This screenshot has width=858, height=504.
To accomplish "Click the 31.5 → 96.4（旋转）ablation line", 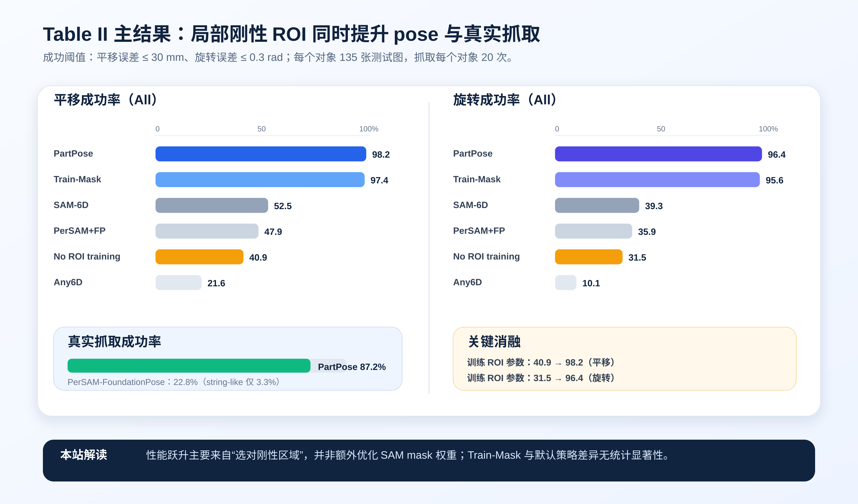I will 541,378.
